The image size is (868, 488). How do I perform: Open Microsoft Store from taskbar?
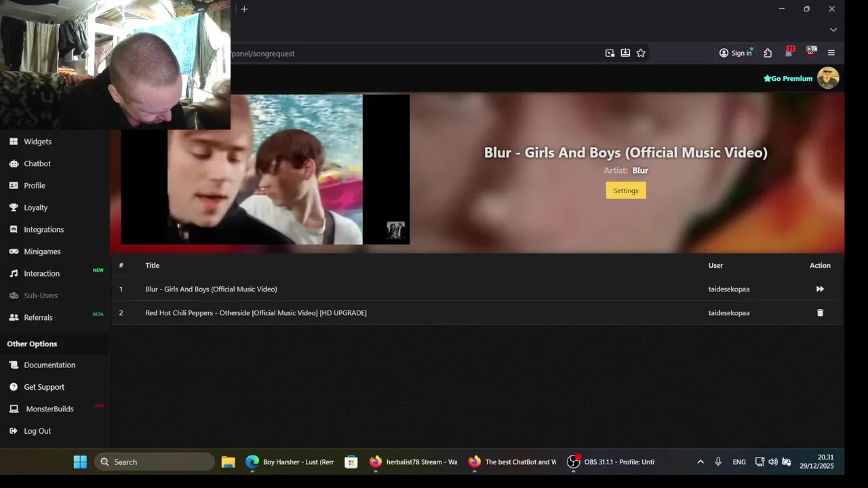(x=351, y=462)
